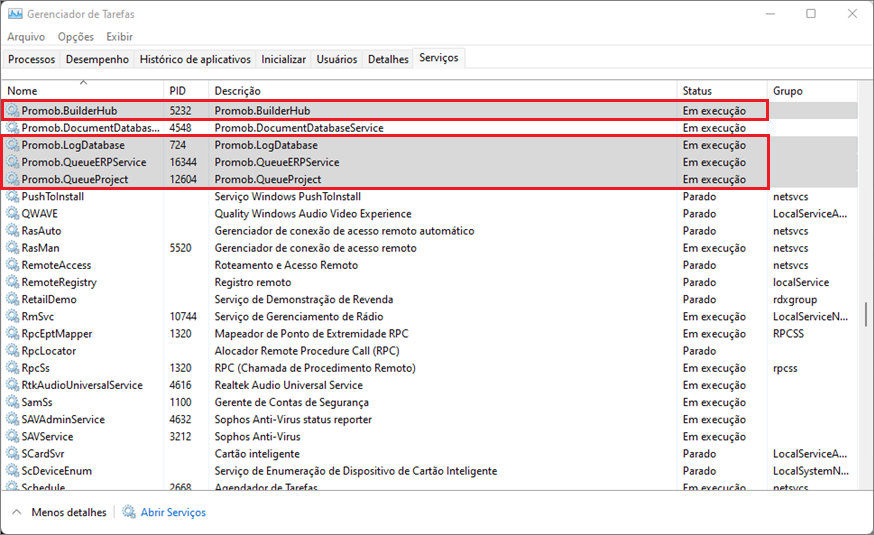Select the Sophos Anti-Virus status reporter description
Viewport: 874px width, 535px height.
[x=293, y=420]
